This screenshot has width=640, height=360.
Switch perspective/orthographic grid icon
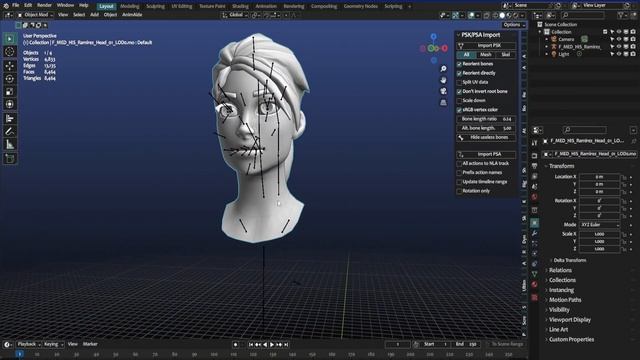click(x=443, y=103)
